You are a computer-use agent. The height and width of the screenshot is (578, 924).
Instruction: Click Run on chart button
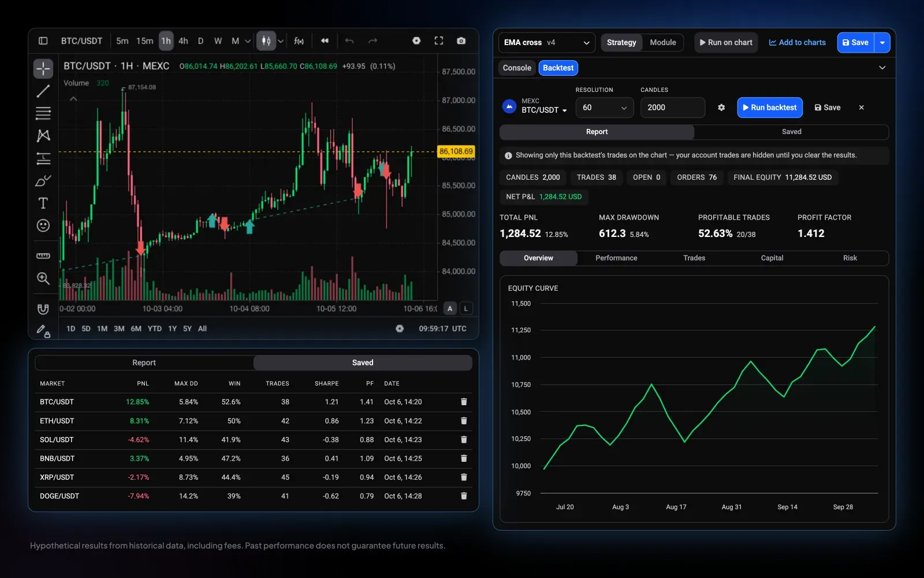pyautogui.click(x=726, y=43)
